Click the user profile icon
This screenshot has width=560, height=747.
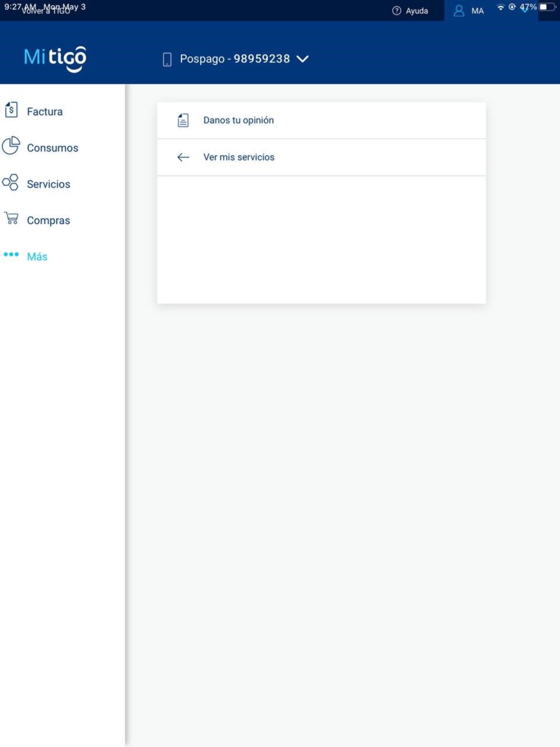tap(459, 11)
